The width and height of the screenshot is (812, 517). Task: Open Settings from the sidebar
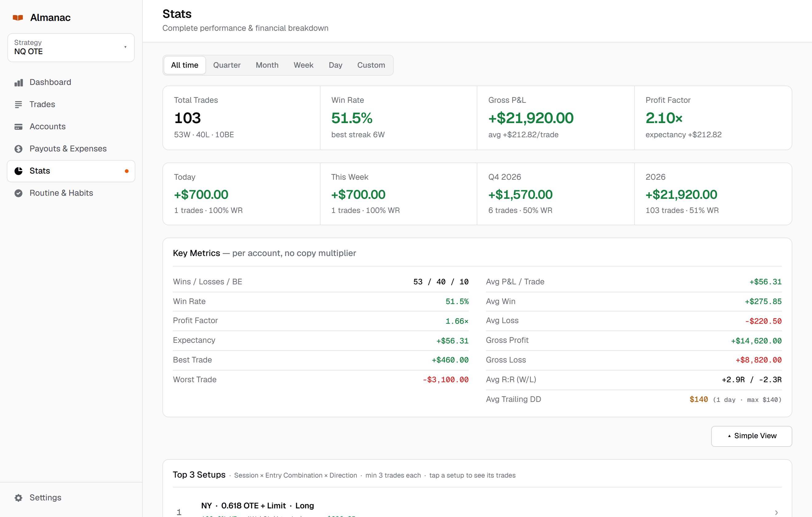point(71,498)
